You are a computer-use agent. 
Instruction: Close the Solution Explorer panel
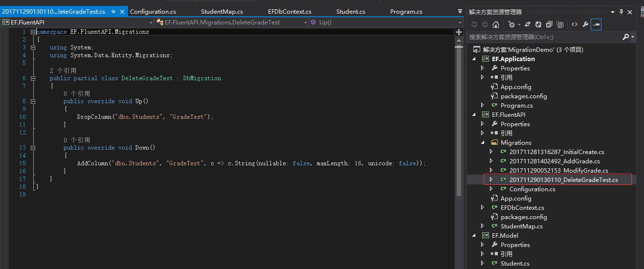click(x=630, y=12)
